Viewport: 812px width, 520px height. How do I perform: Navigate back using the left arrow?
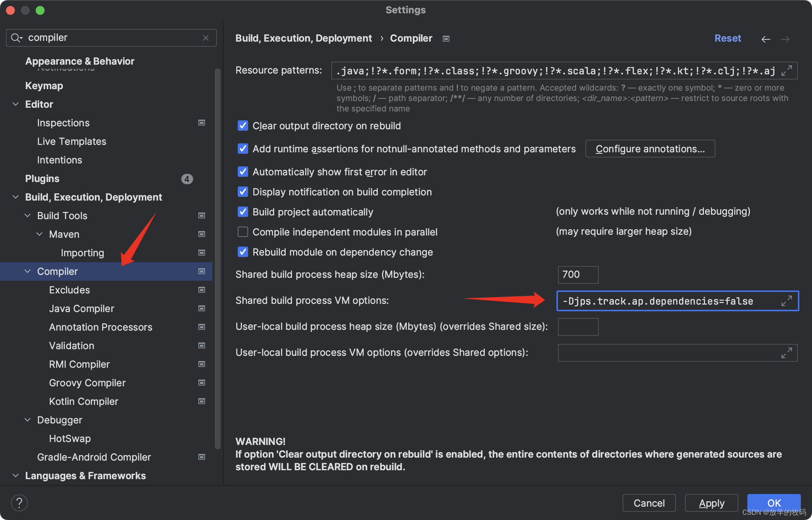point(766,39)
